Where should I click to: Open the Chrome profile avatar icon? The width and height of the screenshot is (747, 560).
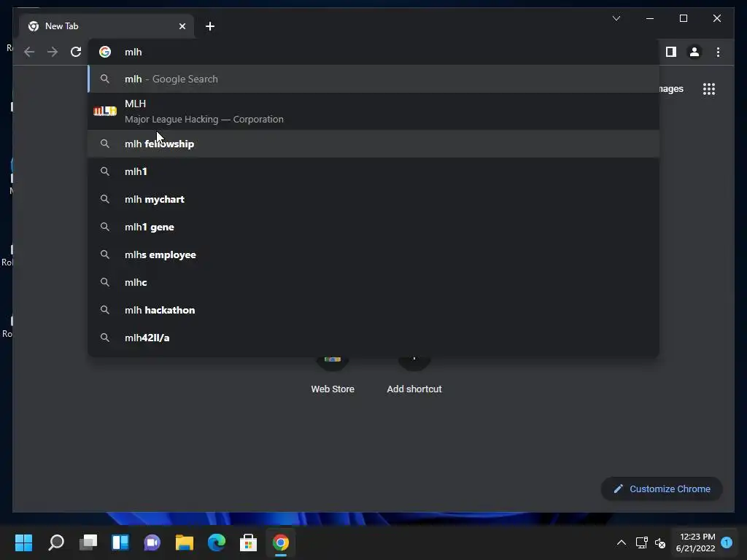click(x=694, y=52)
